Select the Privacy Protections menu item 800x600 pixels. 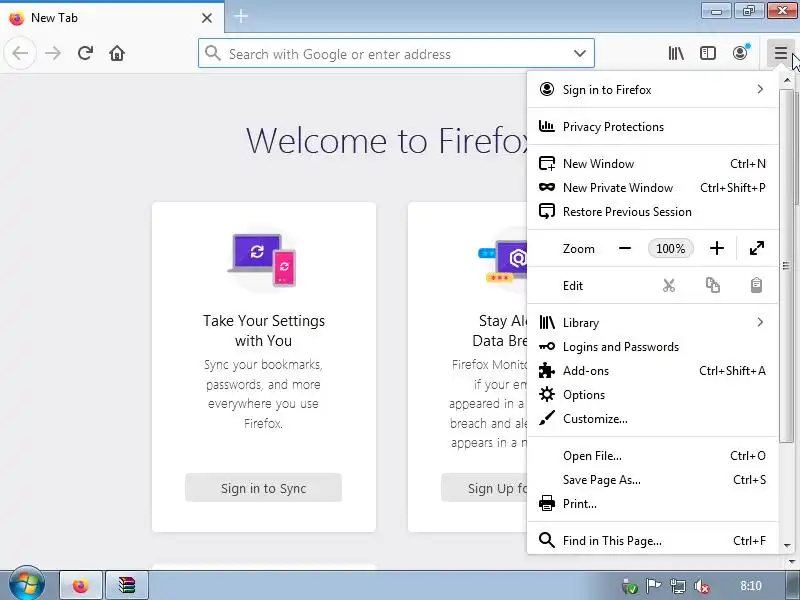point(653,127)
